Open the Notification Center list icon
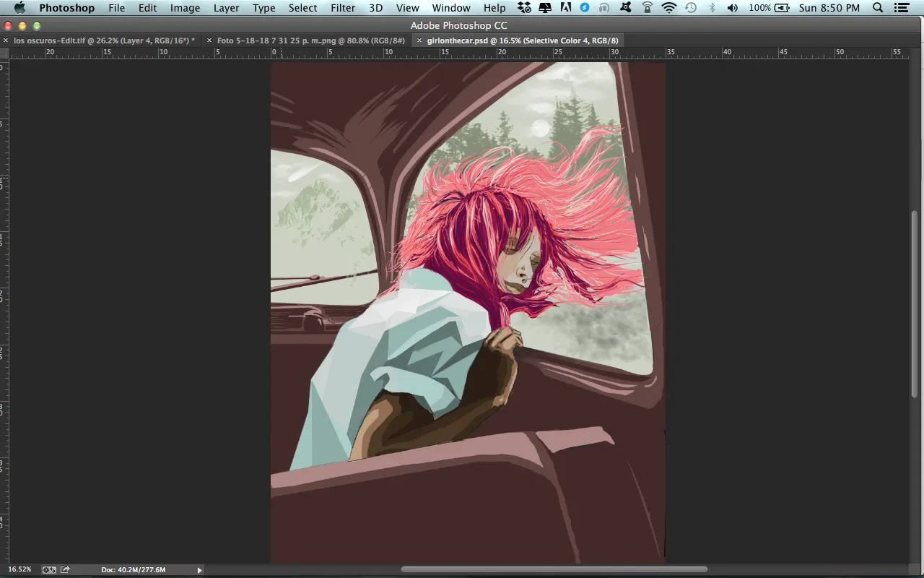 point(899,8)
